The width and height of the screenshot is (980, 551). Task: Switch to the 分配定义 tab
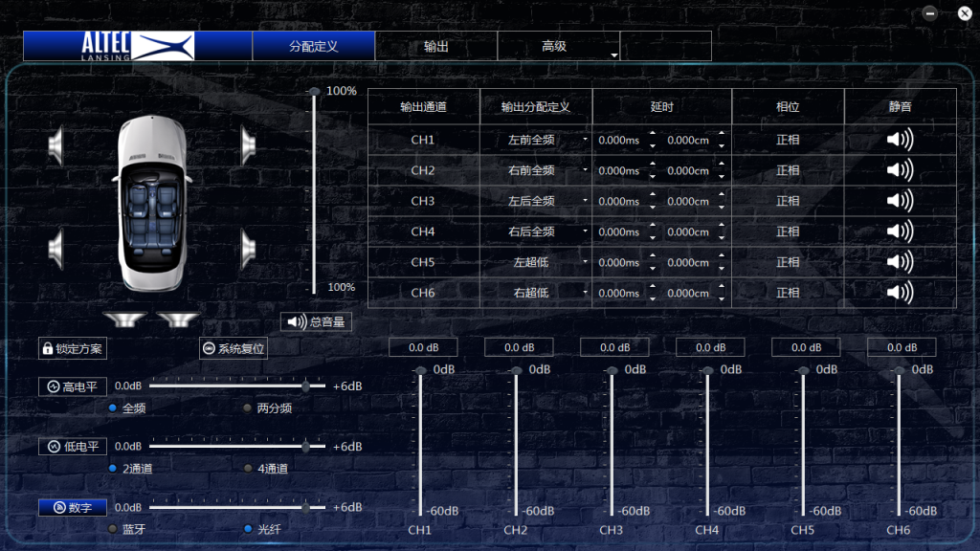coord(314,46)
